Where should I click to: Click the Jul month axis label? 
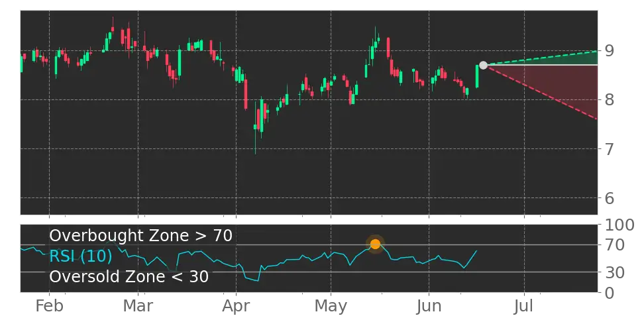point(525,306)
